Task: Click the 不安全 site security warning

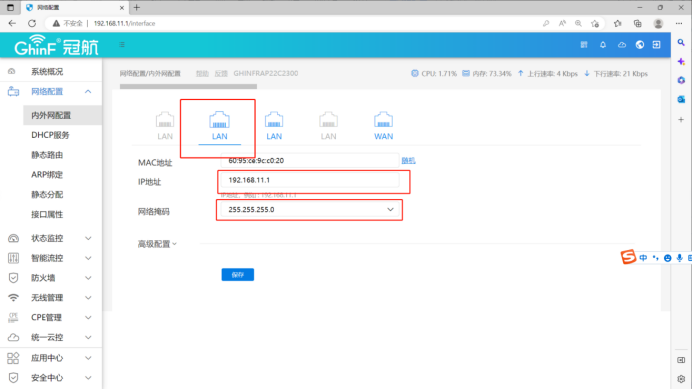Action: pos(68,23)
